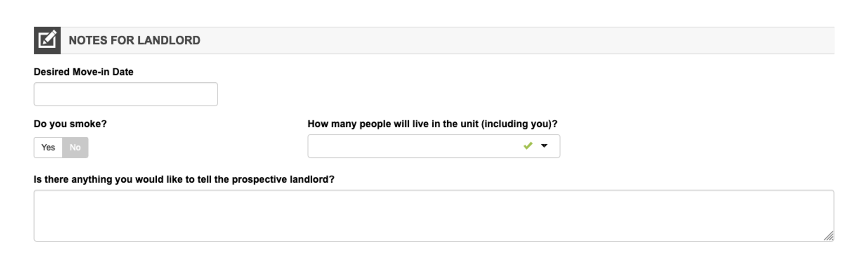The image size is (868, 270).
Task: Select Yes for smoking
Action: (x=48, y=148)
